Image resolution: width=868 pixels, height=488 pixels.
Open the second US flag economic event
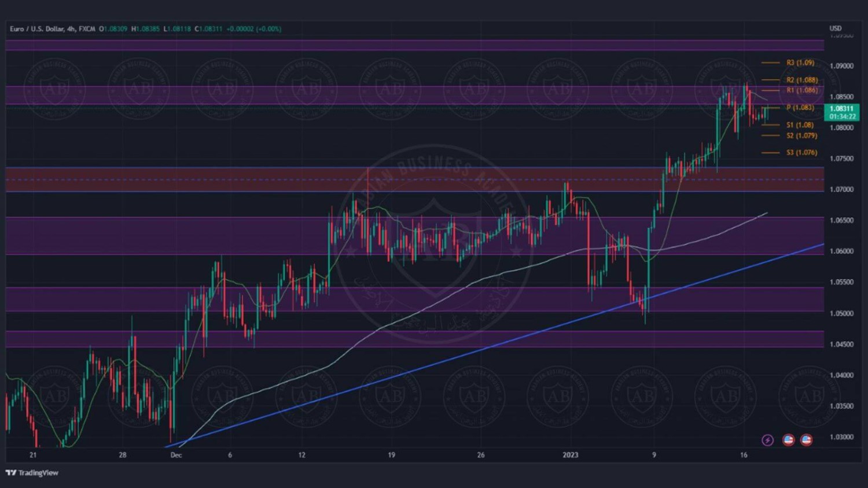[x=806, y=440]
